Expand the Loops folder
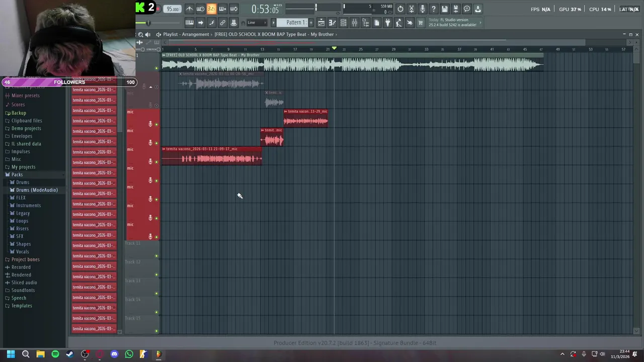Viewport: 644px width, 362px height. pyautogui.click(x=22, y=221)
